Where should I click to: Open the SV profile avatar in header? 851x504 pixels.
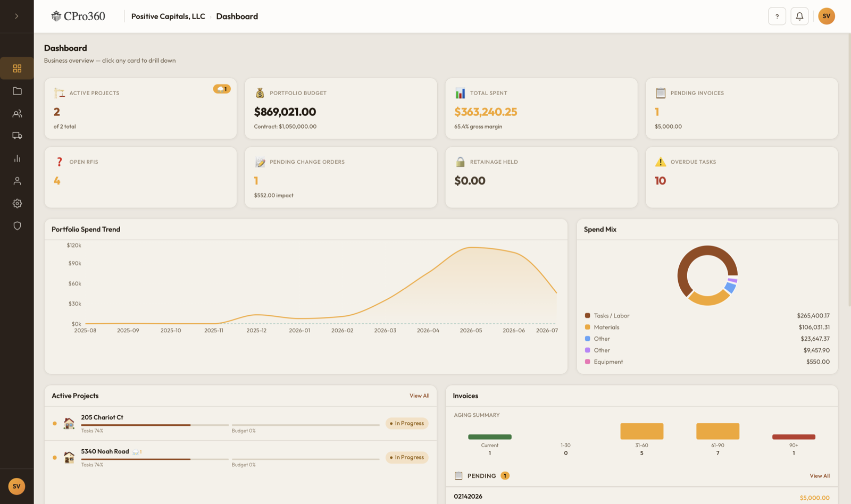pyautogui.click(x=827, y=16)
